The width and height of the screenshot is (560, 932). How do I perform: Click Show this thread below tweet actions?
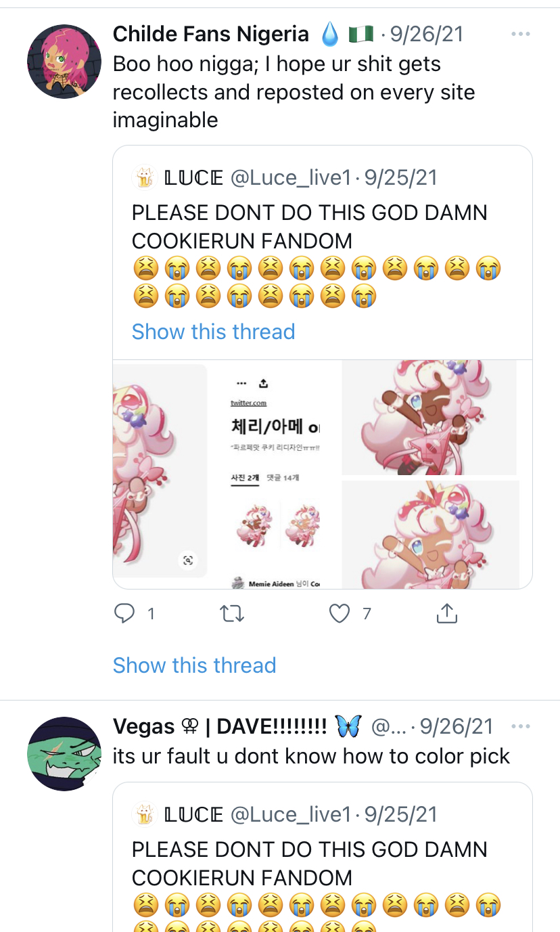195,665
